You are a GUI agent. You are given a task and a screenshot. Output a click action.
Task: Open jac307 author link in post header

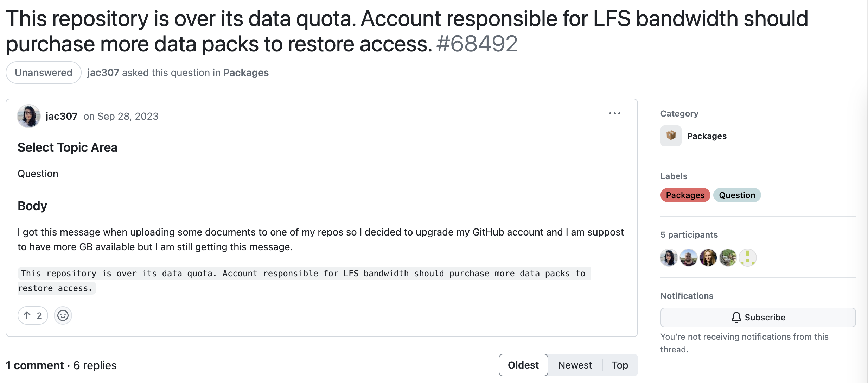62,116
